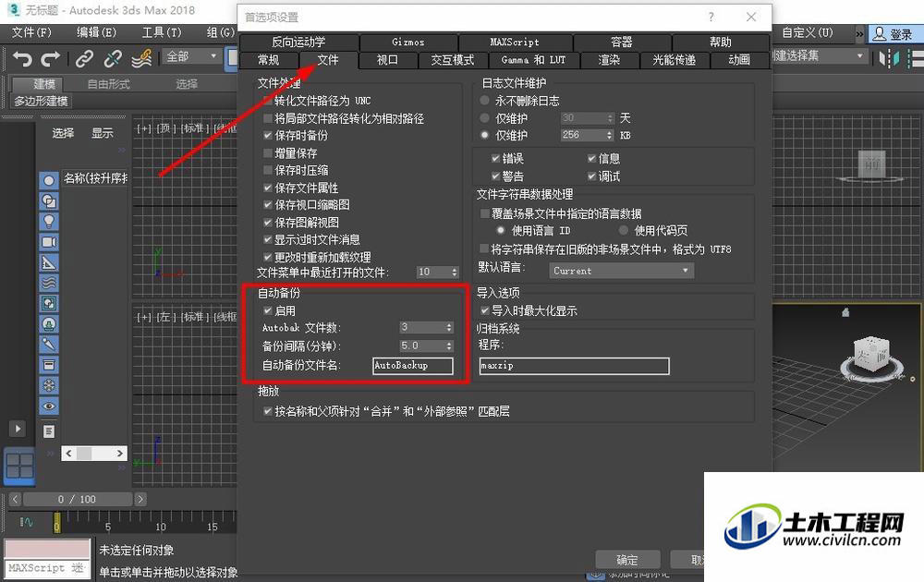The image size is (924, 582).
Task: Toggle the space warps filter wave icon
Action: pyautogui.click(x=49, y=283)
